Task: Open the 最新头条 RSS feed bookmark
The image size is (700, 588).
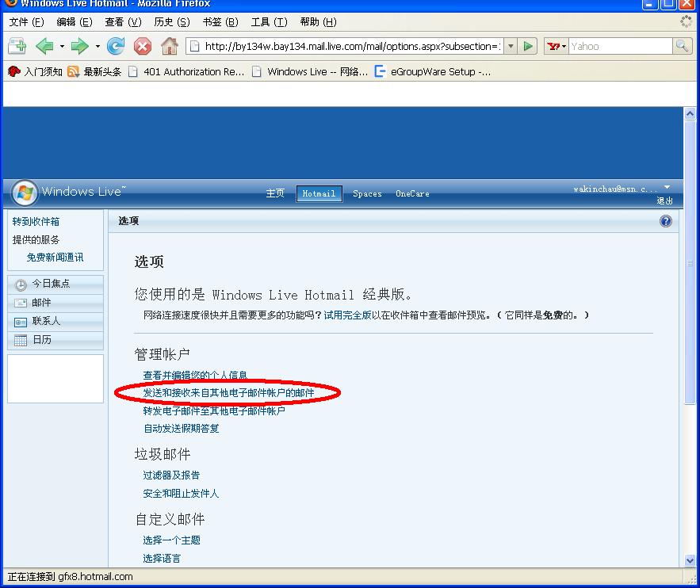Action: [94, 71]
